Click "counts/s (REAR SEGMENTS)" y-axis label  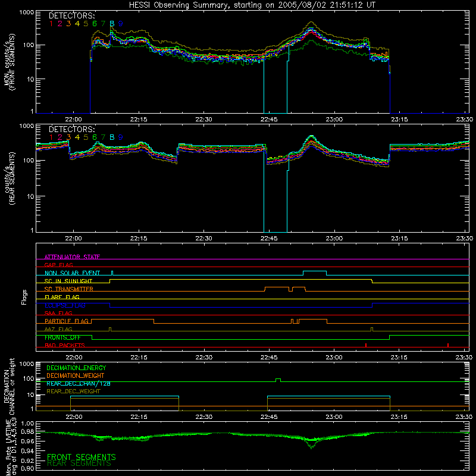click(9, 178)
